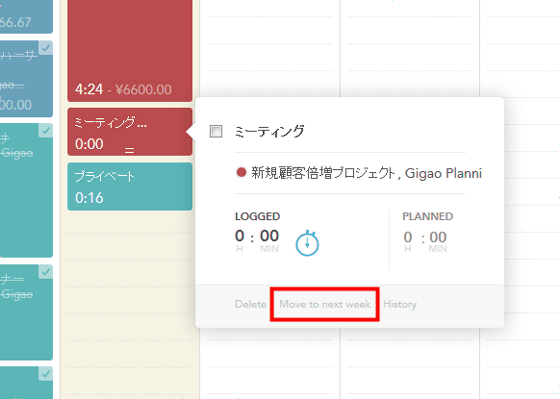Select the red ミーティング task card
Image resolution: width=560 pixels, height=399 pixels.
130,132
